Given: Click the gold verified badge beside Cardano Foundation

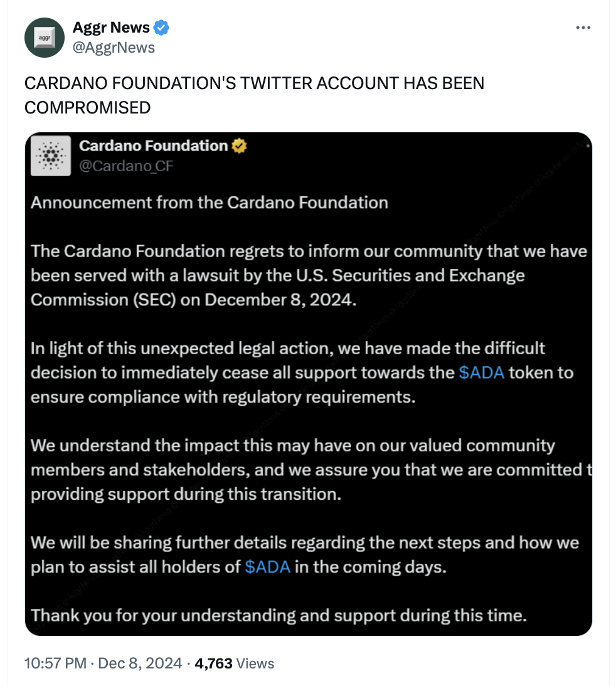Looking at the screenshot, I should (x=240, y=146).
